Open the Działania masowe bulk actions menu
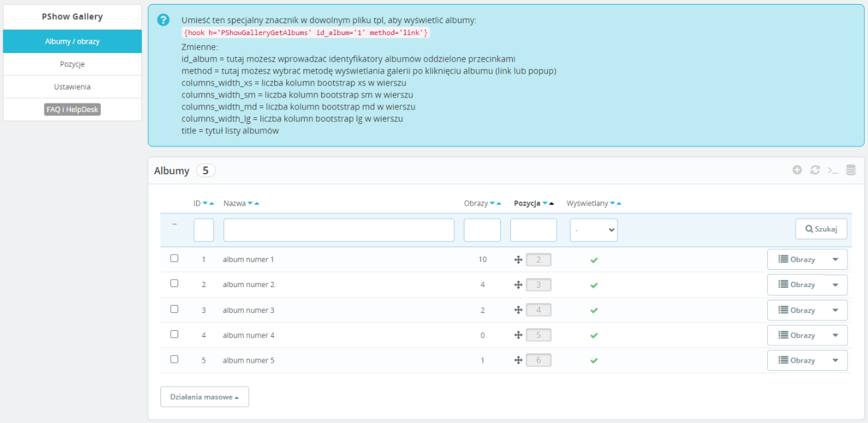Image resolution: width=868 pixels, height=423 pixels. [x=205, y=396]
